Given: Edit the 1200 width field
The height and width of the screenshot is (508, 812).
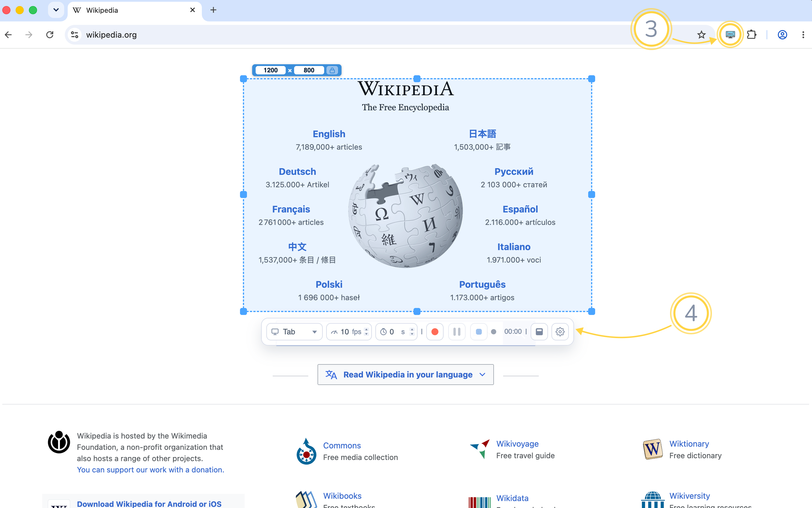Looking at the screenshot, I should [270, 70].
